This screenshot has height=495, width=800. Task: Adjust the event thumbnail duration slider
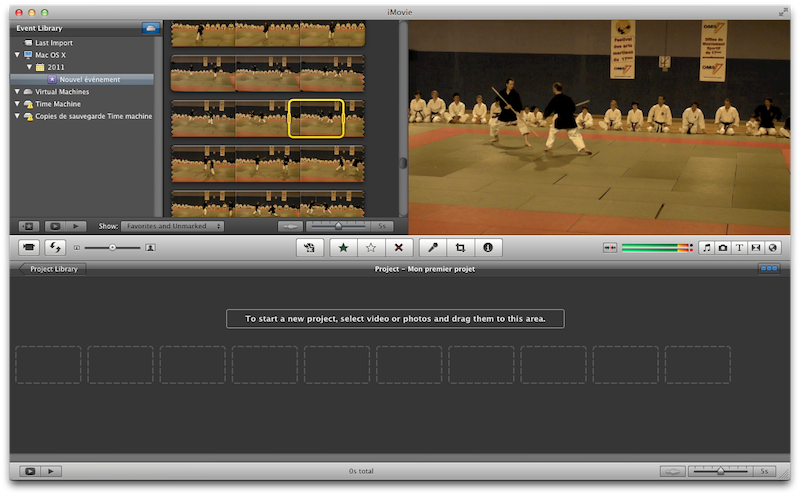[x=338, y=226]
